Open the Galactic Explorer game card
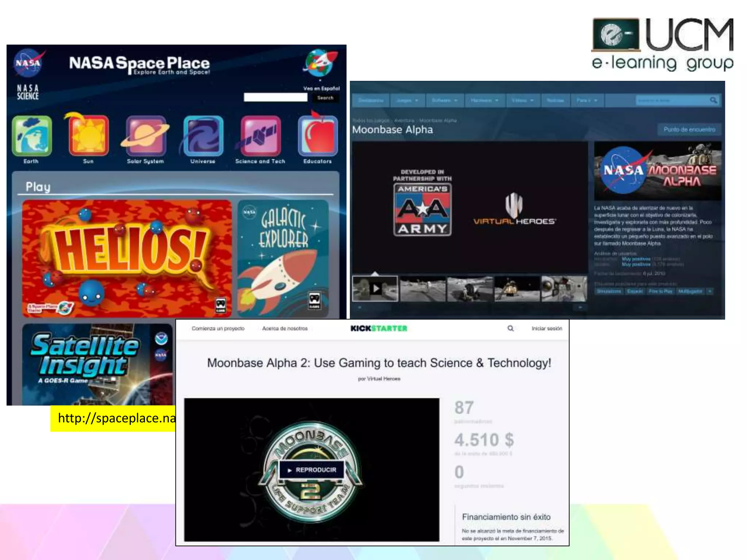Image resolution: width=747 pixels, height=560 pixels. click(x=283, y=258)
